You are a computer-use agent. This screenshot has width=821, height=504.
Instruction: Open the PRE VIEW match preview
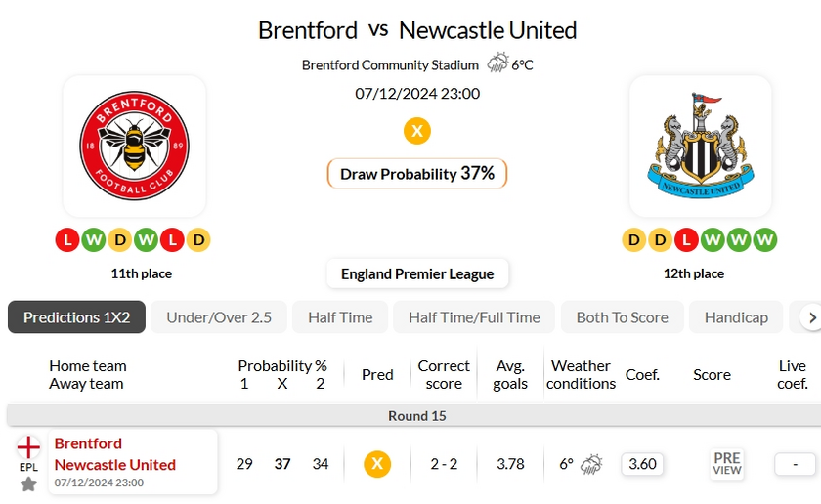(x=727, y=464)
